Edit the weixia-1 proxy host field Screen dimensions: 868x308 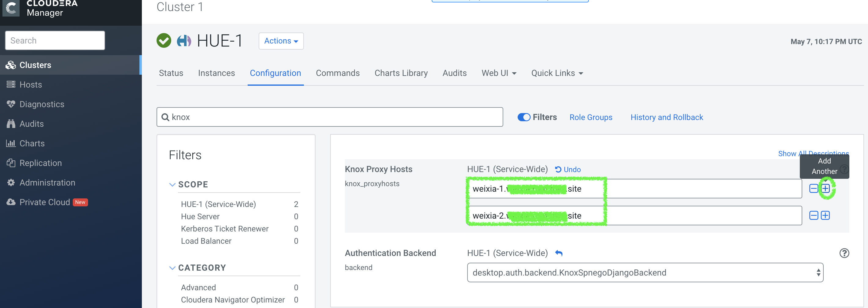tap(634, 189)
